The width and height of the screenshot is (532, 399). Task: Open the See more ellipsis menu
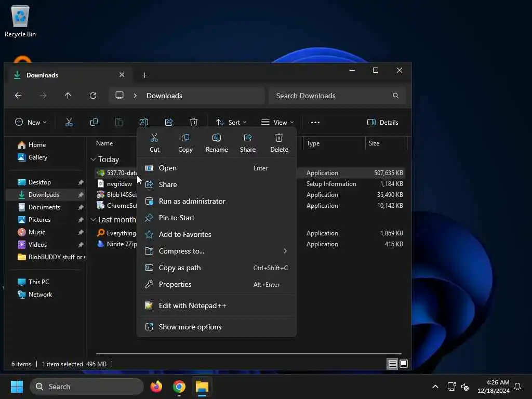[x=315, y=123]
